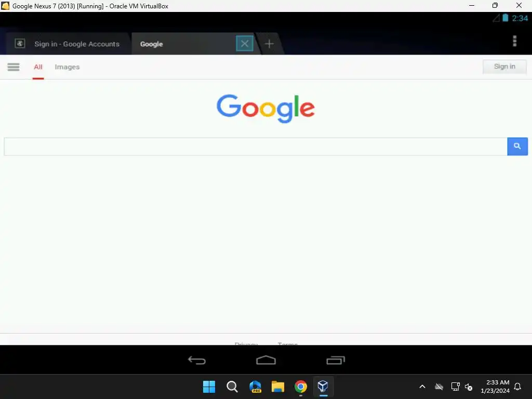Click the Sign in button
The image size is (532, 399).
click(x=504, y=66)
